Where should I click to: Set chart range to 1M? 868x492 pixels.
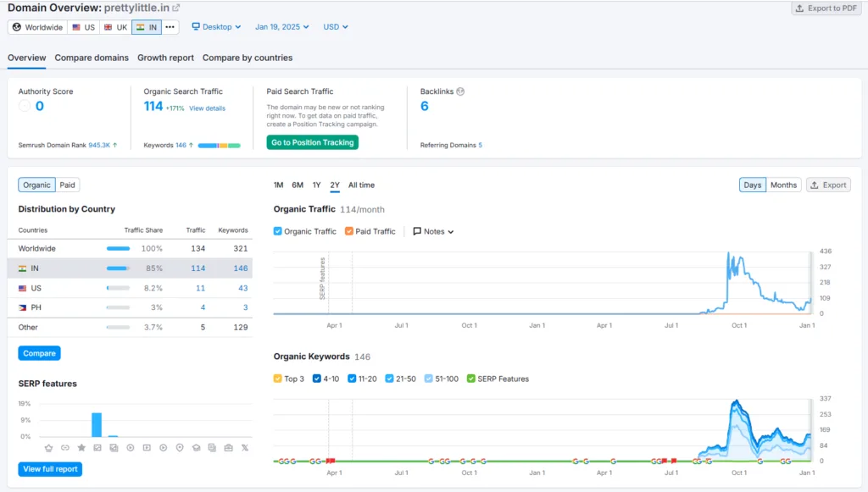[x=278, y=185]
